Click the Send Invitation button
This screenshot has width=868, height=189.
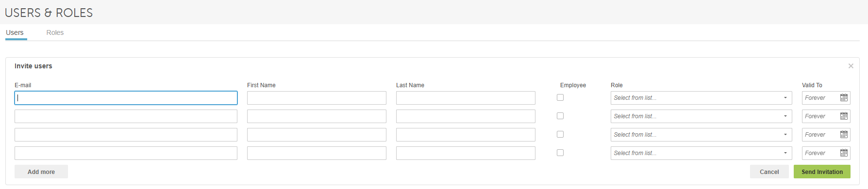pyautogui.click(x=822, y=172)
